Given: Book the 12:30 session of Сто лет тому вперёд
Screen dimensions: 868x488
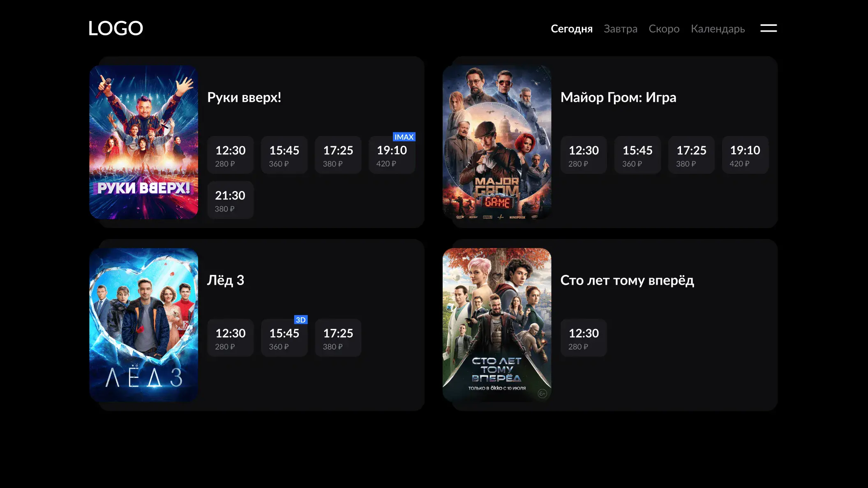Looking at the screenshot, I should [x=584, y=338].
